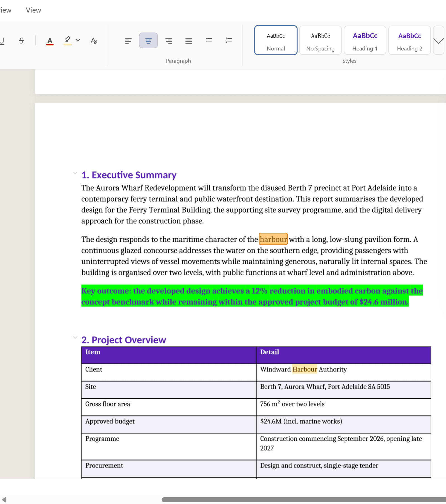Click the horizontal scrollbar thumb
This screenshot has width=446, height=504.
pos(304,500)
